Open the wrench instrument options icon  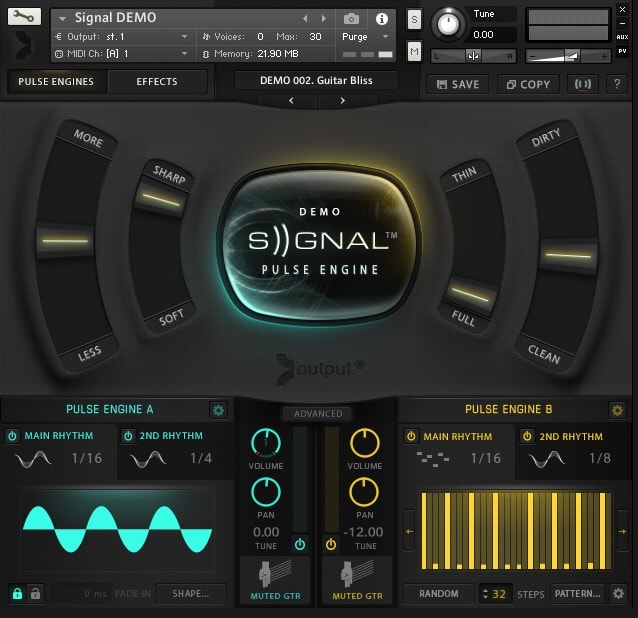tap(24, 17)
